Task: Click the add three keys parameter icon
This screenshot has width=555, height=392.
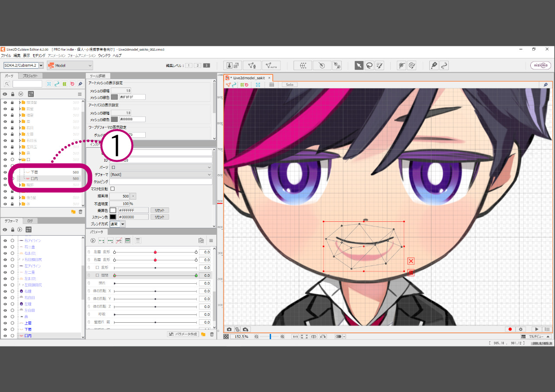Action: pos(110,240)
